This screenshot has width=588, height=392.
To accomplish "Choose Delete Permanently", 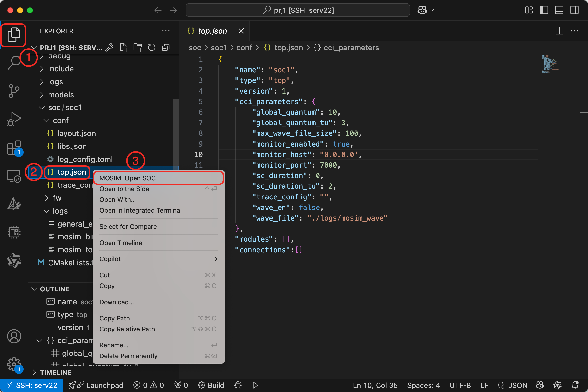I will (159, 356).
